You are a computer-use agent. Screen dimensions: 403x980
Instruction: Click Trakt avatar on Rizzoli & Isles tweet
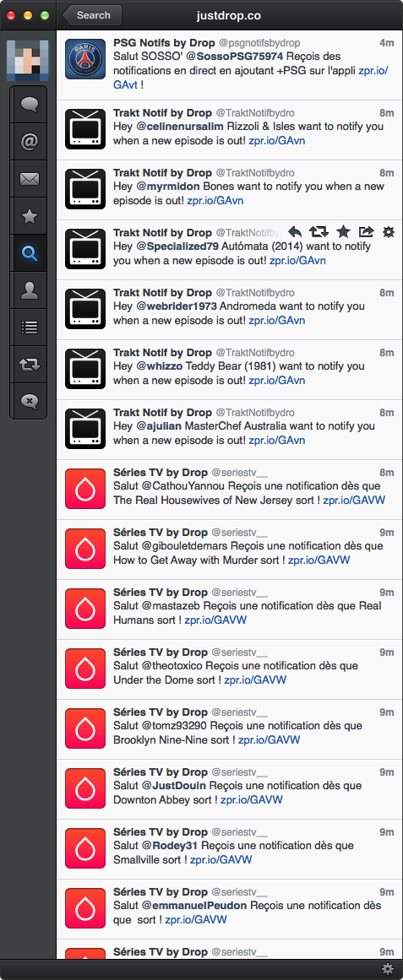pos(85,129)
